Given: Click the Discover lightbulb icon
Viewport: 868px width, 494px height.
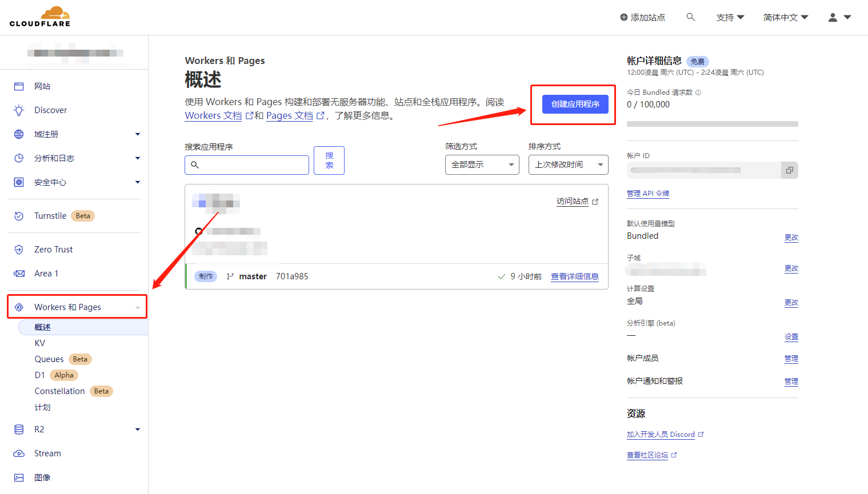Looking at the screenshot, I should click(19, 110).
